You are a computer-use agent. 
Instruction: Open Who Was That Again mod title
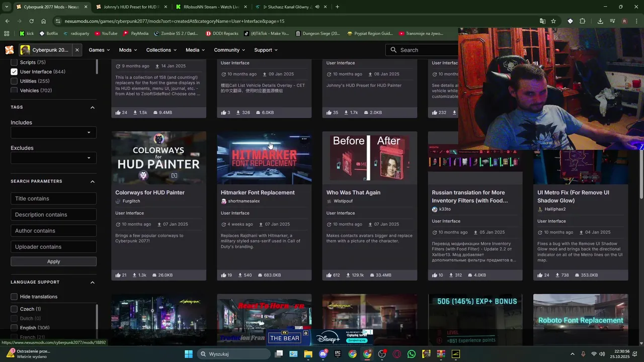tap(353, 193)
